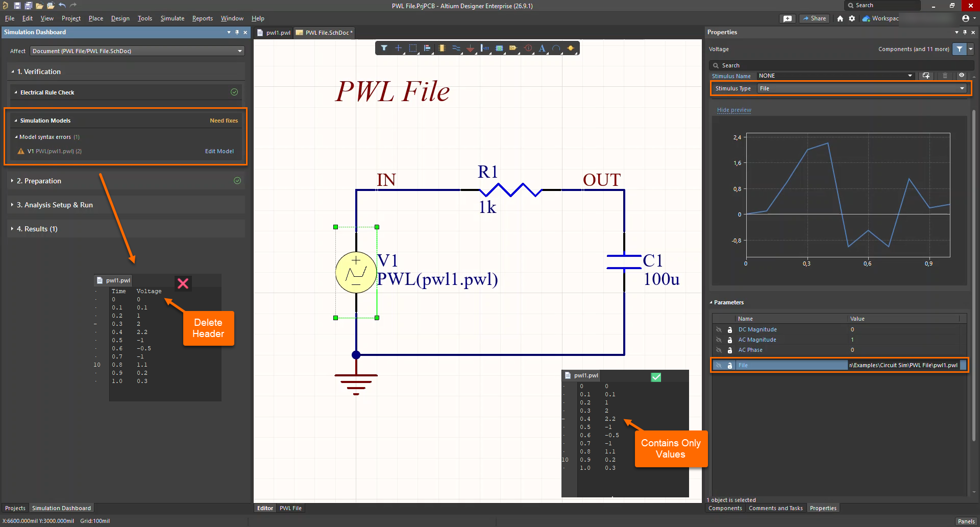The image size is (980, 527).
Task: Toggle visibility of AC Phase parameter
Action: click(719, 350)
